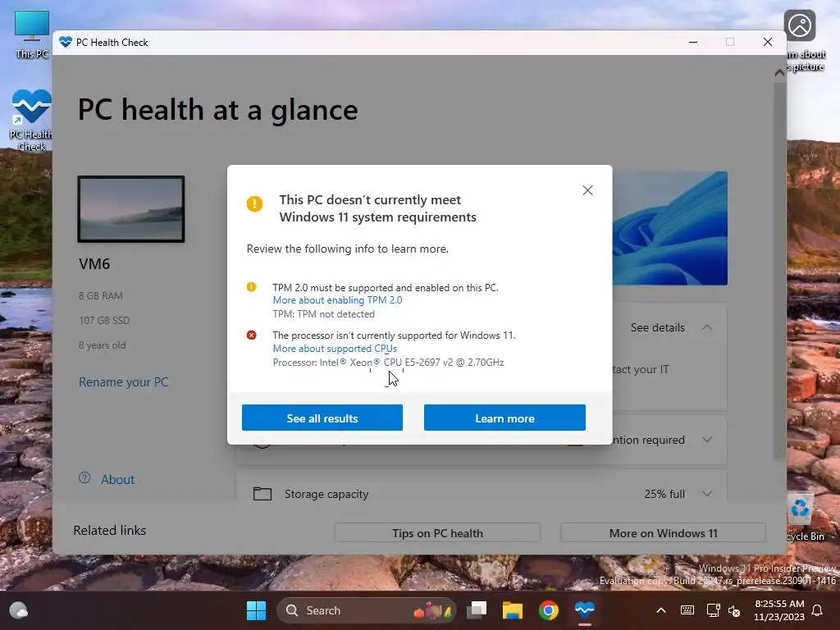The height and width of the screenshot is (630, 840).
Task: Click the scroll up arrow in PC Health Check
Action: click(779, 73)
